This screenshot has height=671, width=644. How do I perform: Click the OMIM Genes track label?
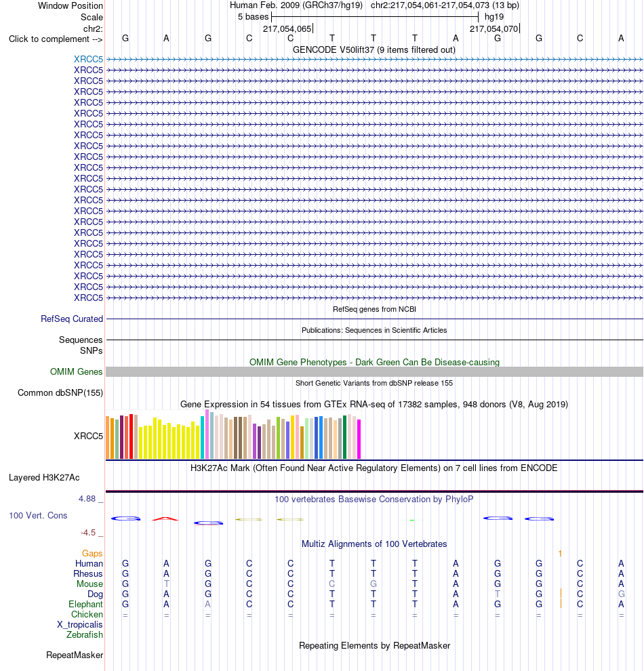76,371
